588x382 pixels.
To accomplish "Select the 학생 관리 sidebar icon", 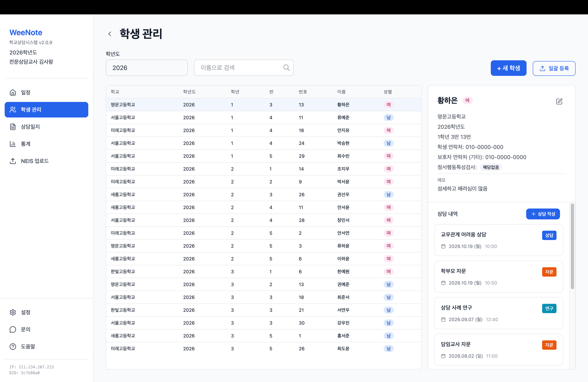I will pos(13,110).
